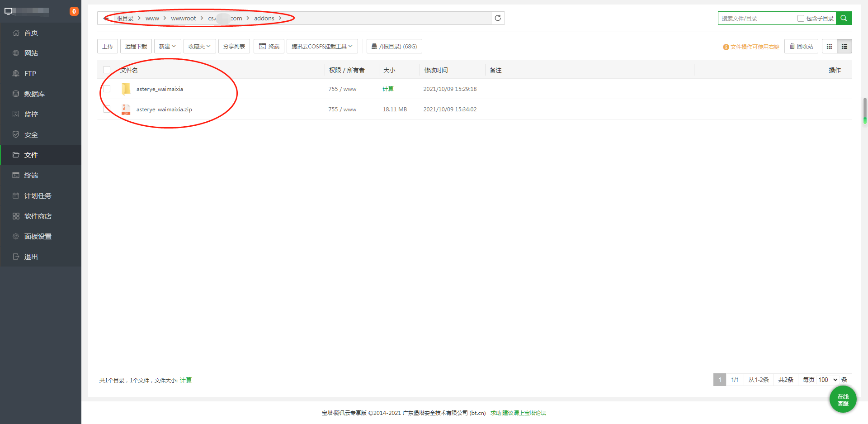Viewport: 868px width, 424px height.
Task: Open the 终端 terminal toolbar button
Action: (x=269, y=46)
